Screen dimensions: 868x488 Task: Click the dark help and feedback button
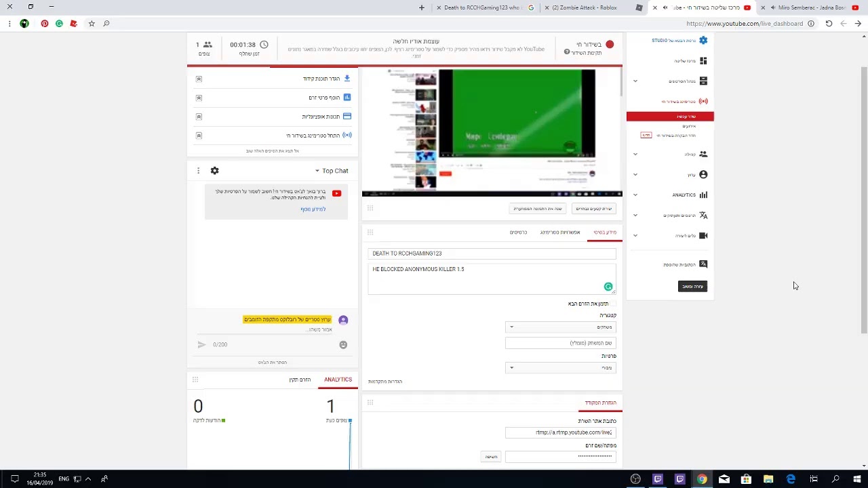pyautogui.click(x=692, y=286)
